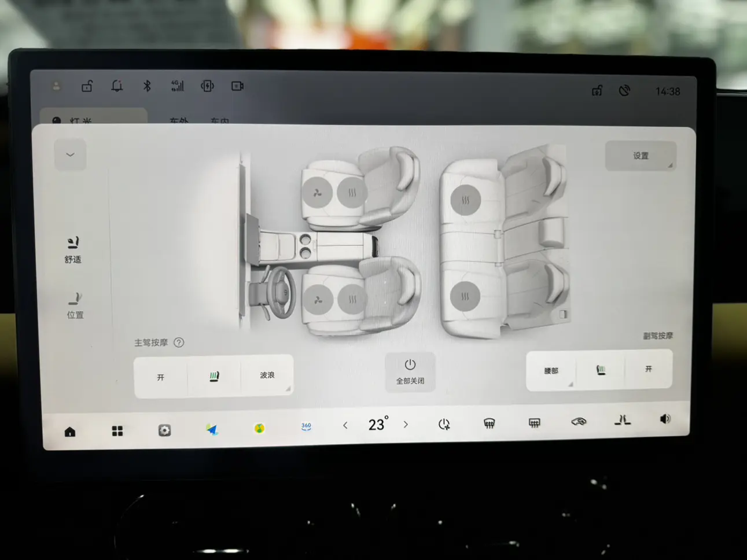The height and width of the screenshot is (560, 747).
Task: Switch to the 舒适 comfort tab
Action: 73,250
